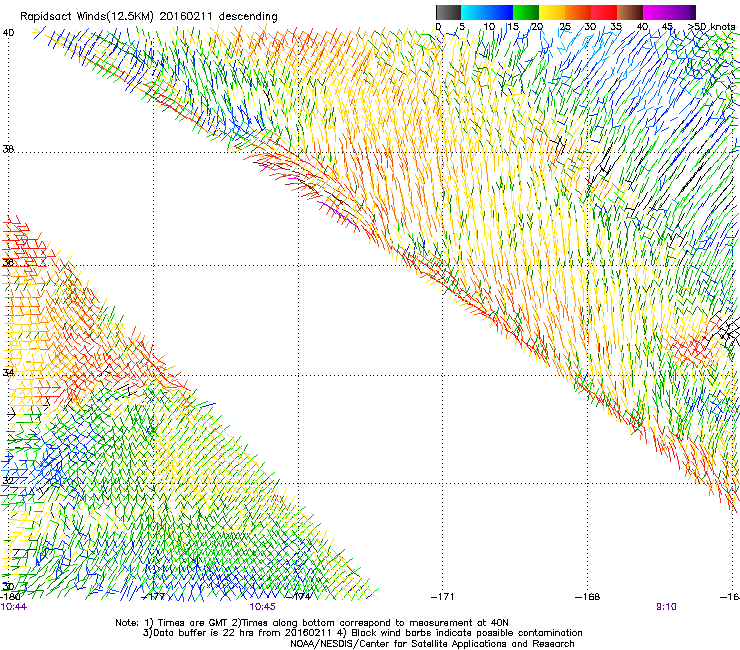The height and width of the screenshot is (650, 740).
Task: Click the Rapidscat Winds title text
Action: pyautogui.click(x=149, y=16)
